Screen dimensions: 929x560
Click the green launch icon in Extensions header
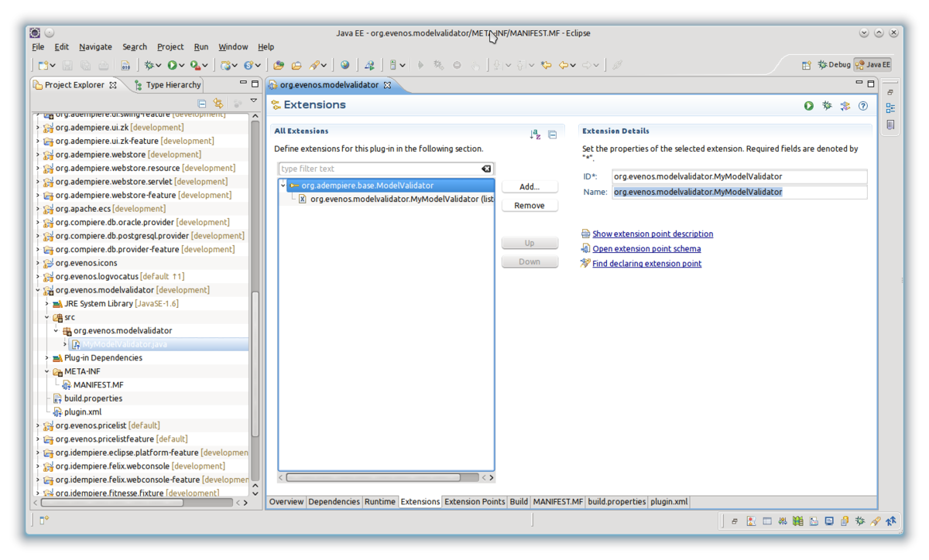click(x=809, y=106)
